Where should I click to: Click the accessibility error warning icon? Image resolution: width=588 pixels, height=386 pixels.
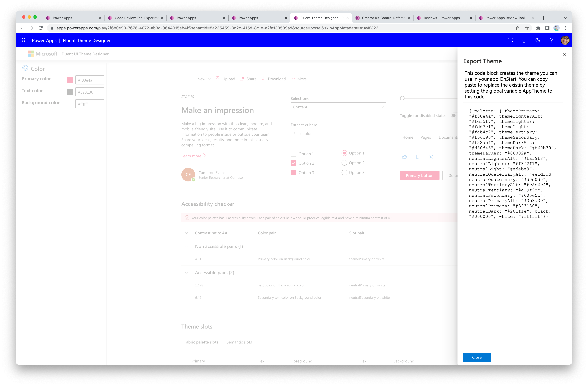pos(186,218)
